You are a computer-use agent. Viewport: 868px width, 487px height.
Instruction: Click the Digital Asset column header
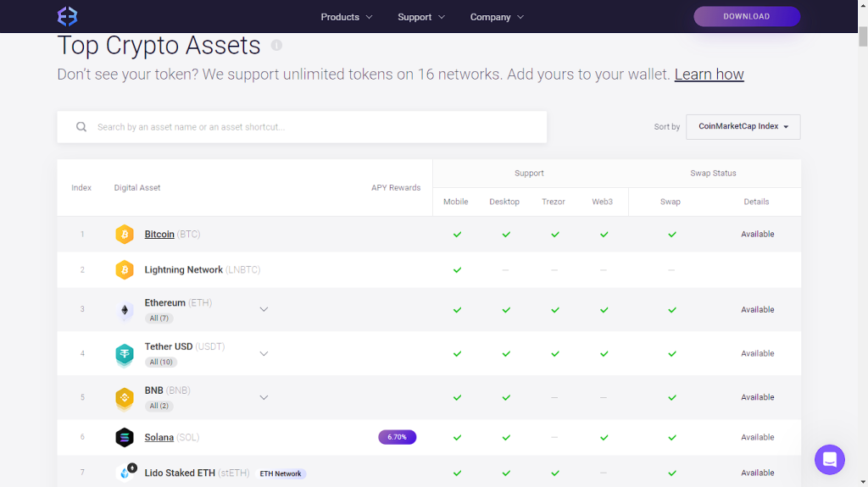click(x=137, y=188)
